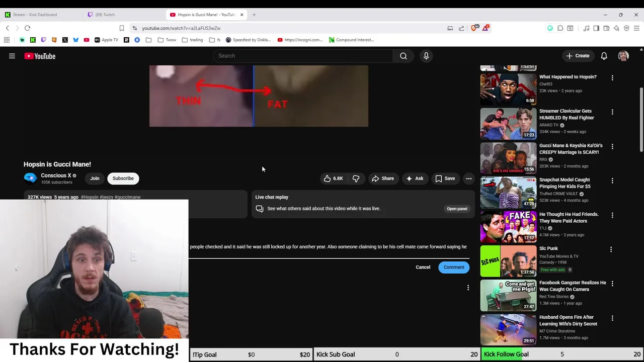Open the fs bookmarks folder
Screen dimensions: 644x362
215,40
